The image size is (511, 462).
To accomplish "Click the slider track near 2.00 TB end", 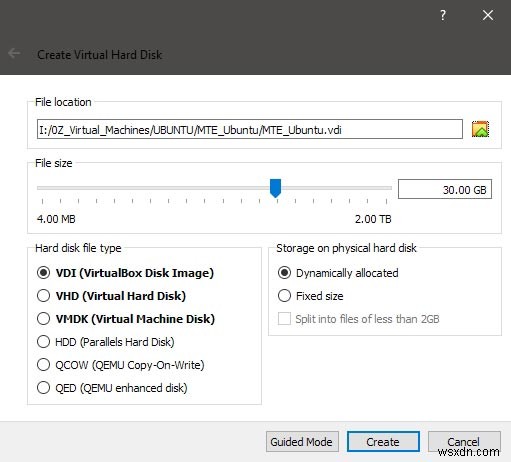I will [x=383, y=188].
